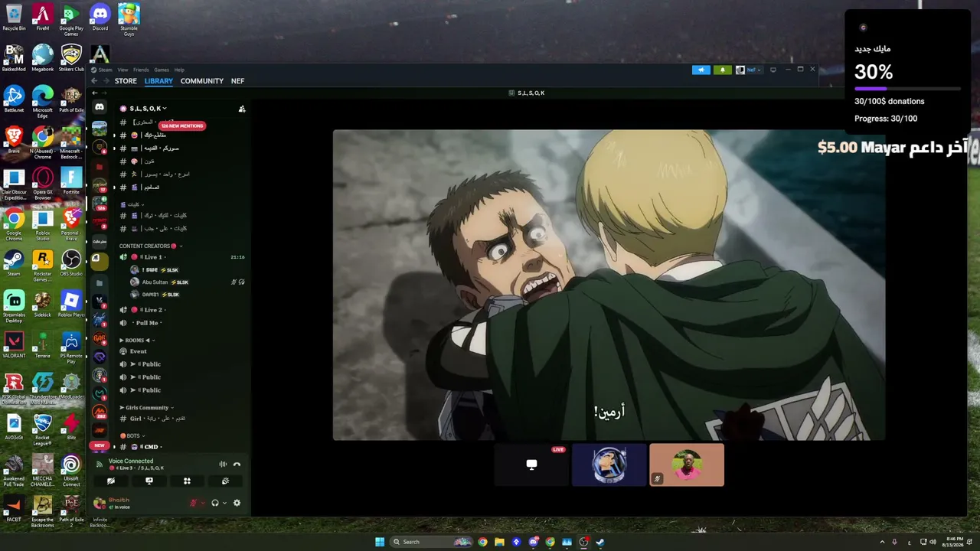
Task: Open headphone output options arrow
Action: click(224, 503)
